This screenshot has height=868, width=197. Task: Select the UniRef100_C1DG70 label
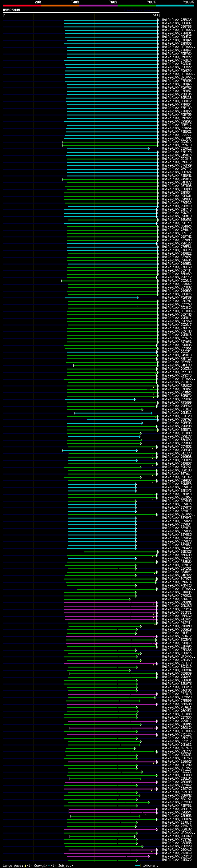point(177,860)
